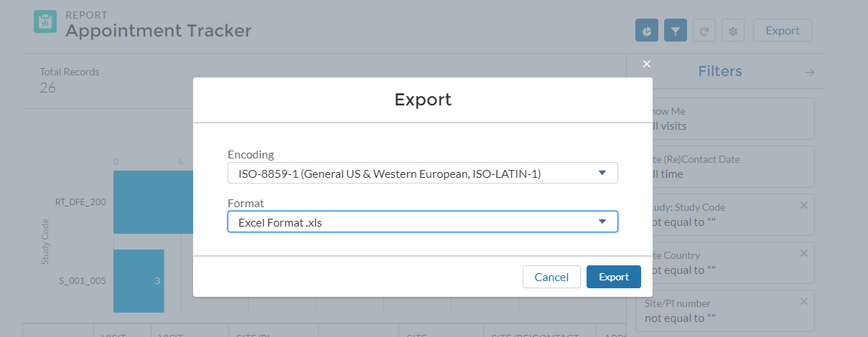Screen dimensions: 868x337
Task: Open the Encoding dropdown
Action: [x=422, y=173]
